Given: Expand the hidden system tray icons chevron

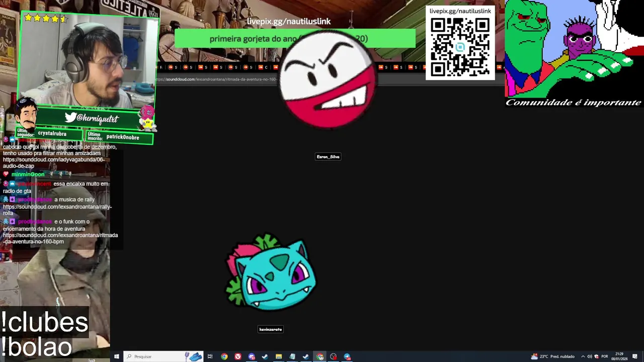Looking at the screenshot, I should click(583, 356).
